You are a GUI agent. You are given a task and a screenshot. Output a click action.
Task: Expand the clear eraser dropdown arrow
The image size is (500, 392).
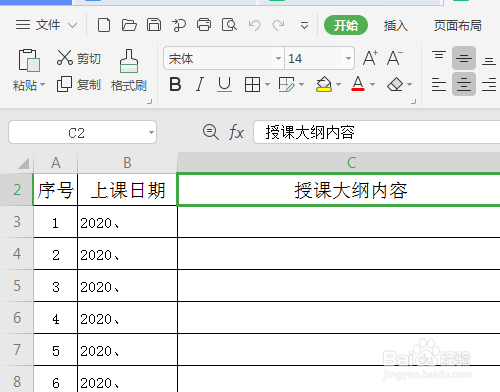click(x=410, y=85)
